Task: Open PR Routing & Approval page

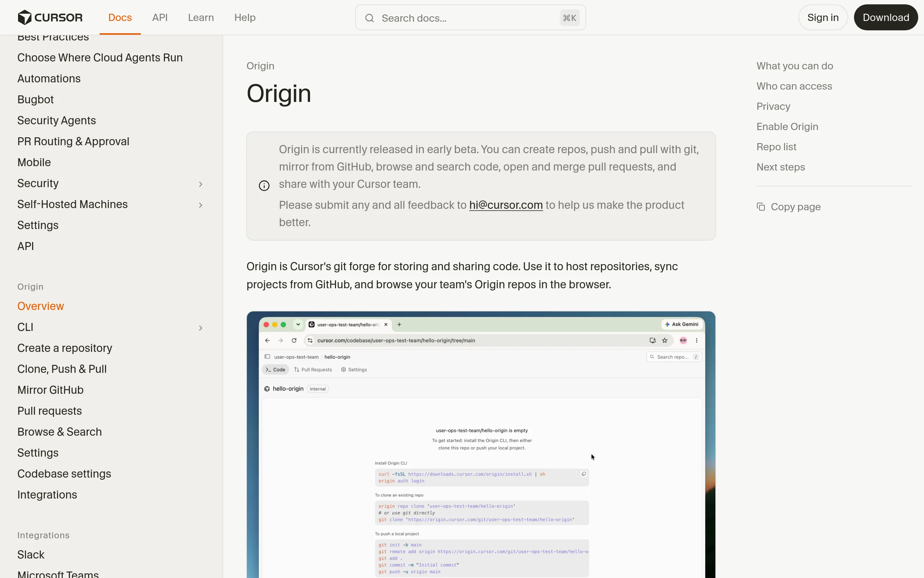Action: point(73,142)
